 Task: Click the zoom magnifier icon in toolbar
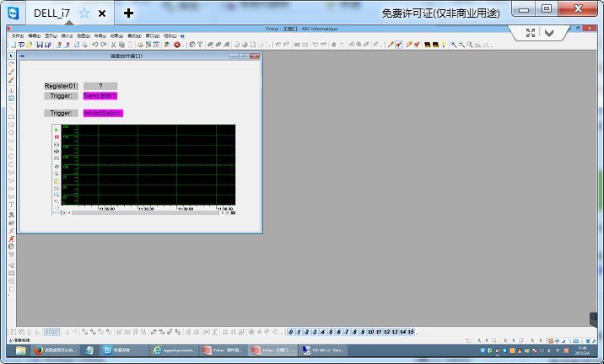[x=454, y=45]
